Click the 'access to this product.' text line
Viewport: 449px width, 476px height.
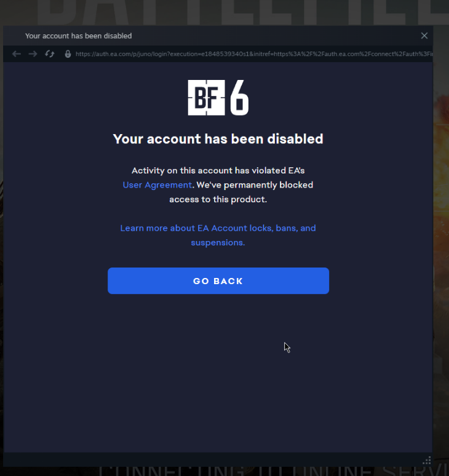(x=218, y=199)
